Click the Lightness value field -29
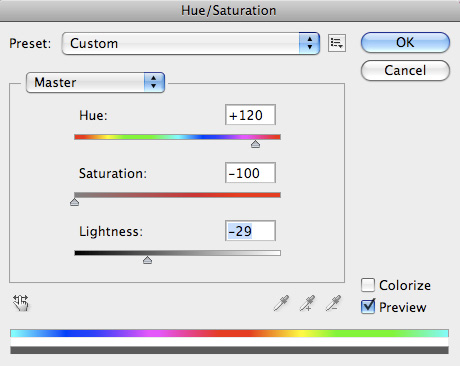This screenshot has height=366, width=460. (x=250, y=231)
